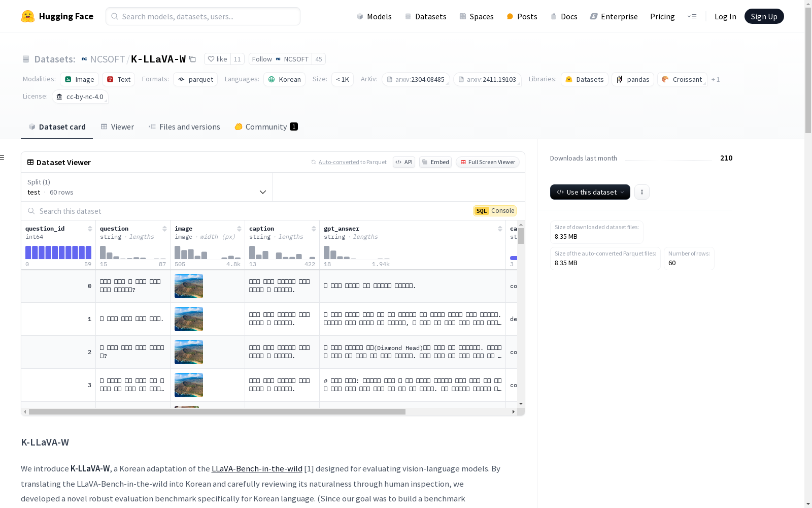
Task: Open Full Screen Viewer
Action: click(x=488, y=162)
